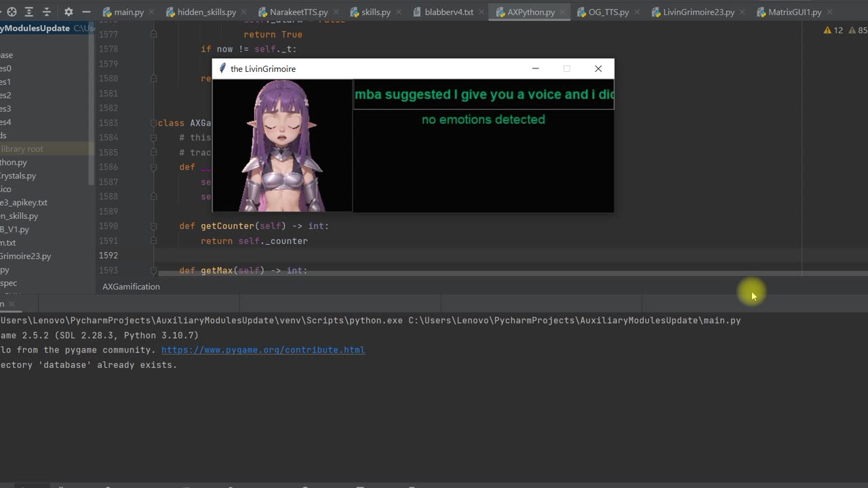Click the getMax method name in code

[216, 270]
